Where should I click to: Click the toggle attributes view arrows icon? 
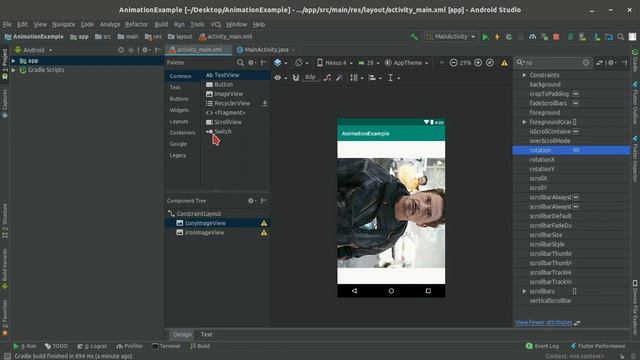point(599,62)
